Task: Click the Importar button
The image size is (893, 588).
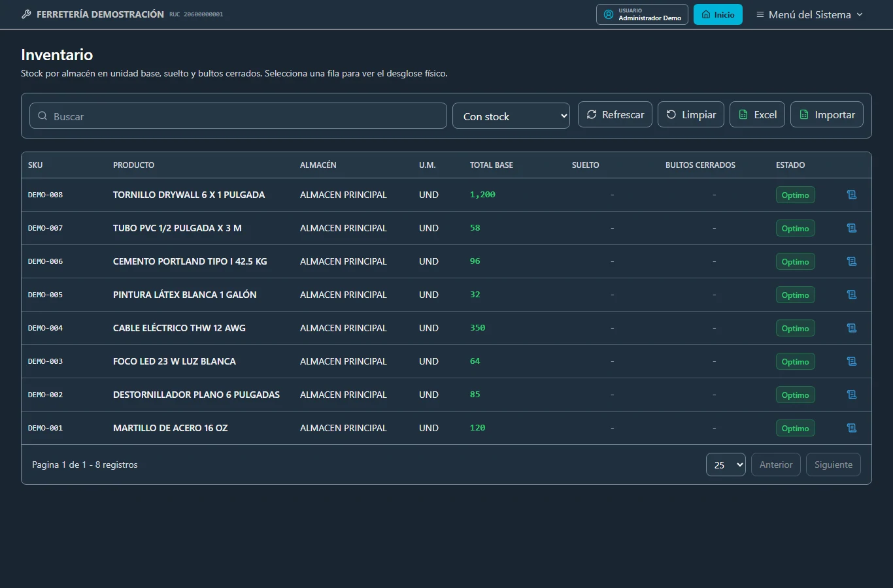Action: coord(827,114)
